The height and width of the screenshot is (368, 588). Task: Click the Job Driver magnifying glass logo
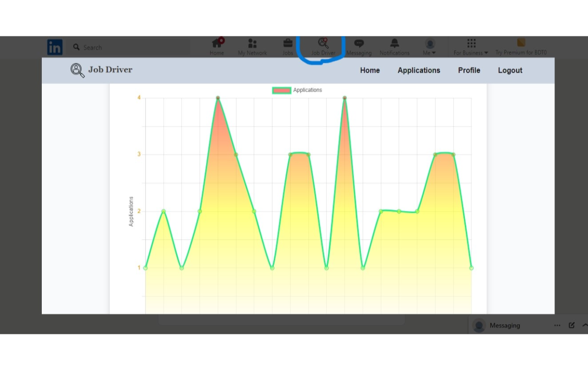tap(77, 70)
